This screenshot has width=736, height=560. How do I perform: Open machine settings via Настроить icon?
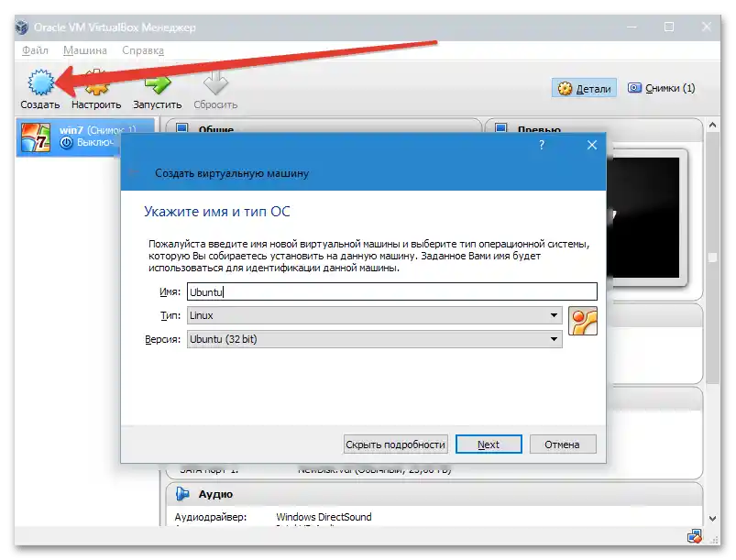[97, 88]
